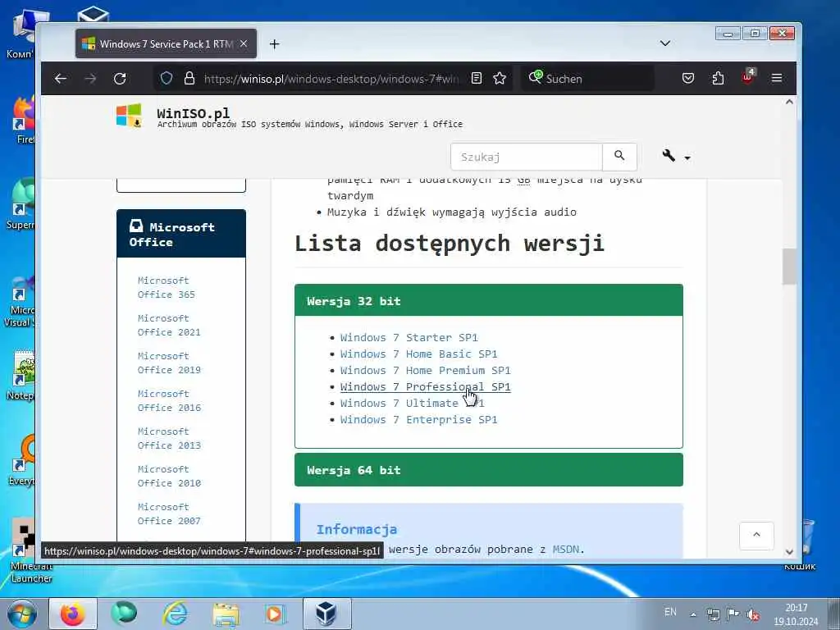Click the scroll-to-top arrow button
The image size is (840, 630).
[756, 535]
